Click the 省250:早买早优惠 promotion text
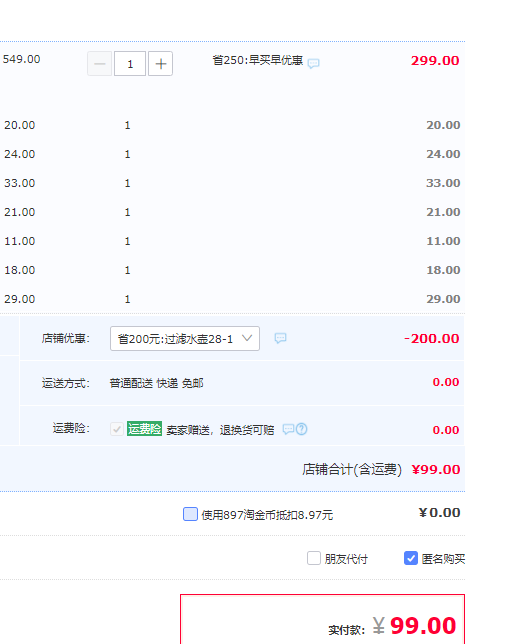 (258, 60)
